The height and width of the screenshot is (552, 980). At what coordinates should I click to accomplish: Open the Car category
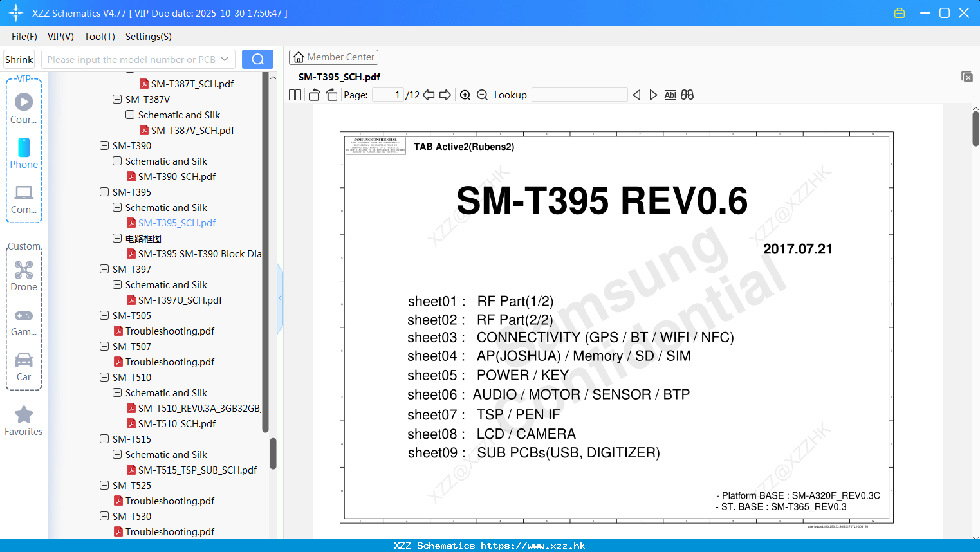[x=24, y=367]
